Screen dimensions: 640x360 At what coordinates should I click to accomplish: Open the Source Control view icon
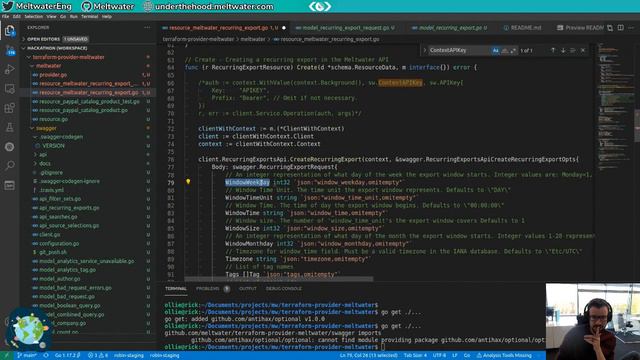pos(9,51)
